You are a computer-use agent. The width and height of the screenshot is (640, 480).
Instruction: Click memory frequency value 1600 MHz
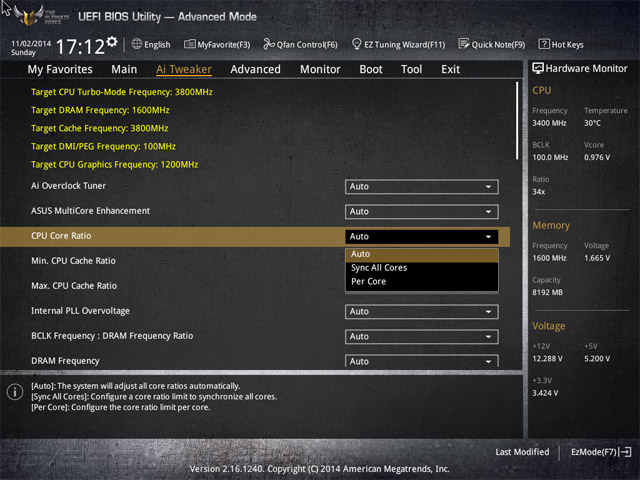pos(549,258)
